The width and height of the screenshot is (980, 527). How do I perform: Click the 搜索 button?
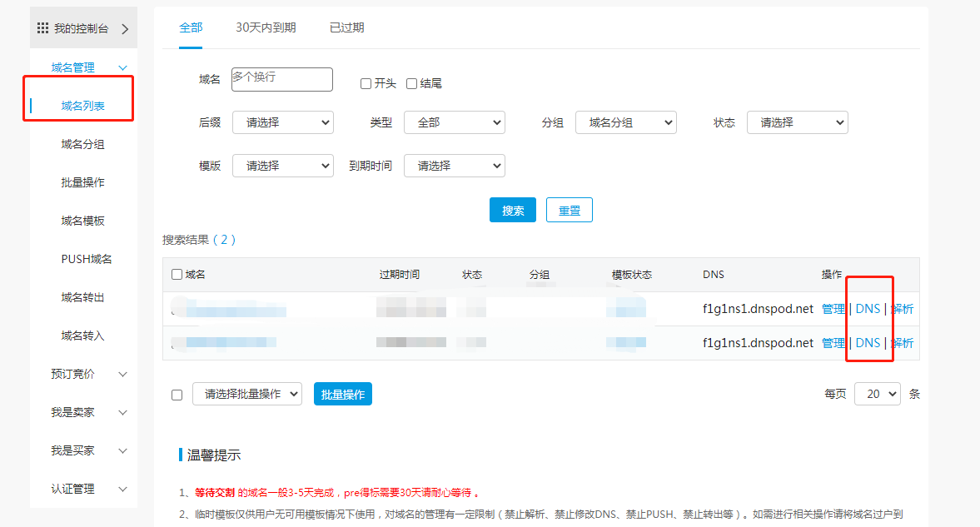point(513,211)
